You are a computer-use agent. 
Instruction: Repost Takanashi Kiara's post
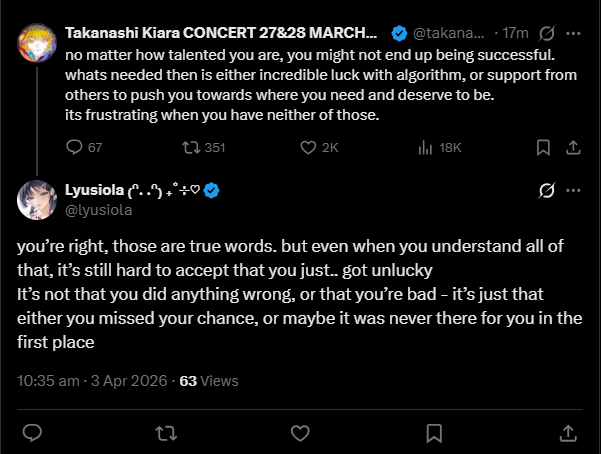coord(187,147)
